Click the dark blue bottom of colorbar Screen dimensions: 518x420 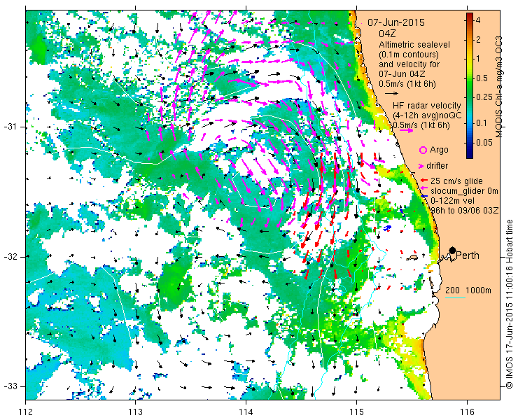[470, 155]
